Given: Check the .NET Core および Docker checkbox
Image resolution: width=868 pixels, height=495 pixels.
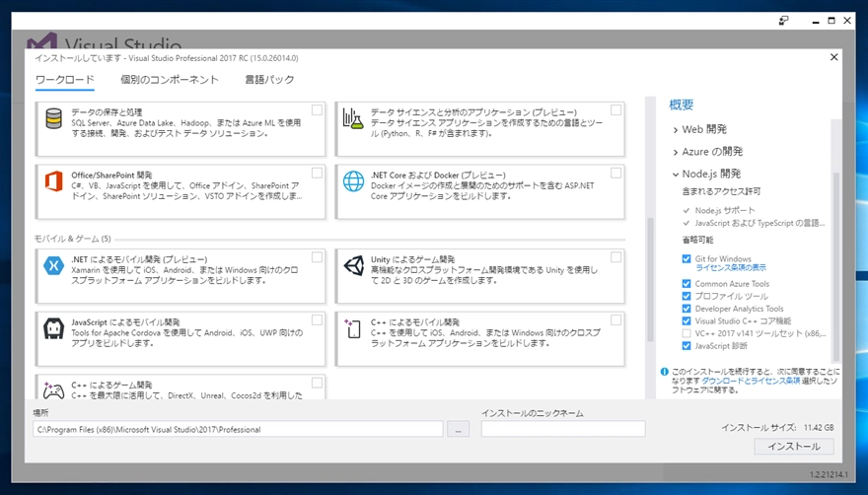Looking at the screenshot, I should (x=615, y=173).
